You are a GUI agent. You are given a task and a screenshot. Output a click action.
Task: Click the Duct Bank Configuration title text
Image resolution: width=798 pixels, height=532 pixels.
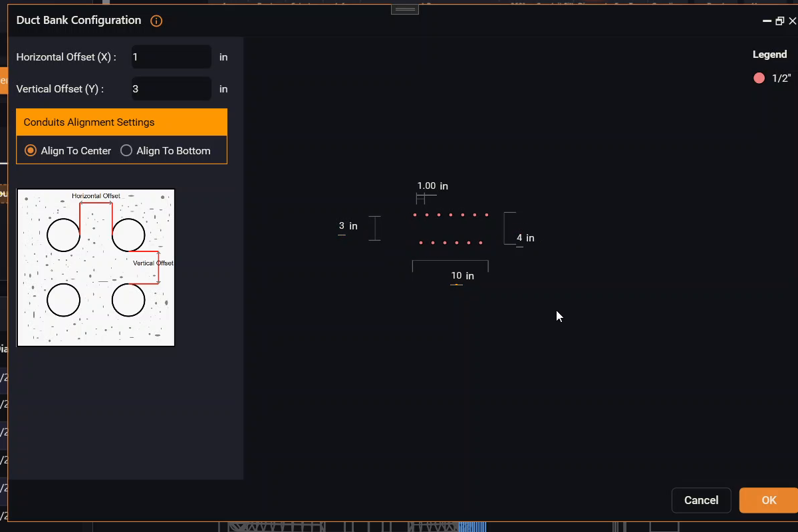click(78, 21)
